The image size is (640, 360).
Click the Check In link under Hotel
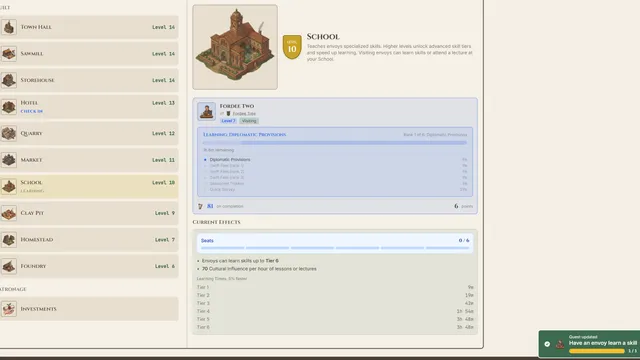pyautogui.click(x=31, y=111)
